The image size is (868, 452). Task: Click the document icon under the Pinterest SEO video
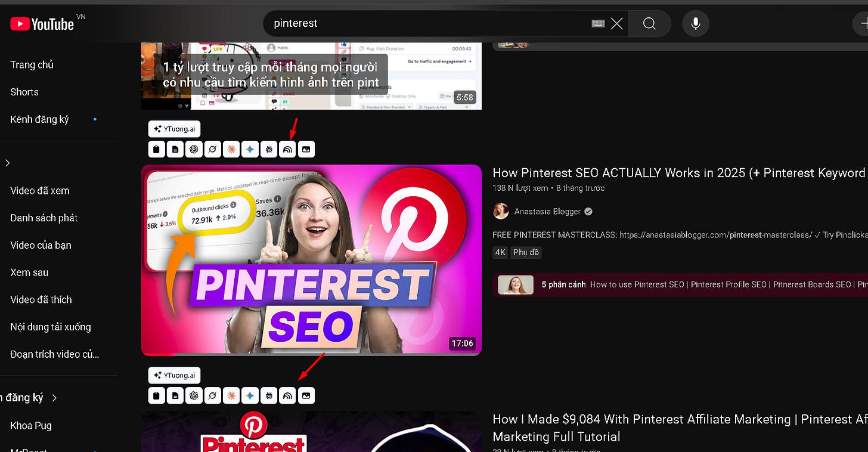(x=175, y=395)
